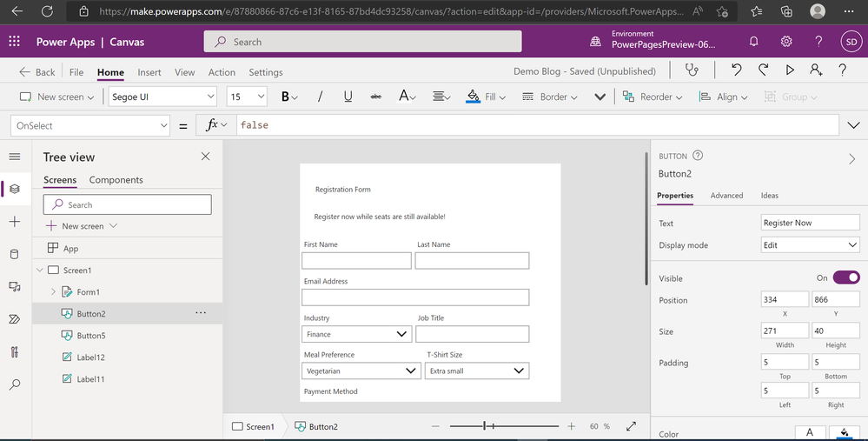This screenshot has width=868, height=441.
Task: Fit canvas to window icon
Action: coord(631,426)
